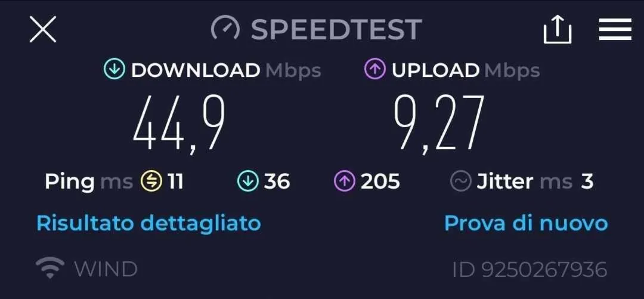Tap the download arrow icon beside DOWNLOAD
The image size is (644, 299).
point(114,69)
